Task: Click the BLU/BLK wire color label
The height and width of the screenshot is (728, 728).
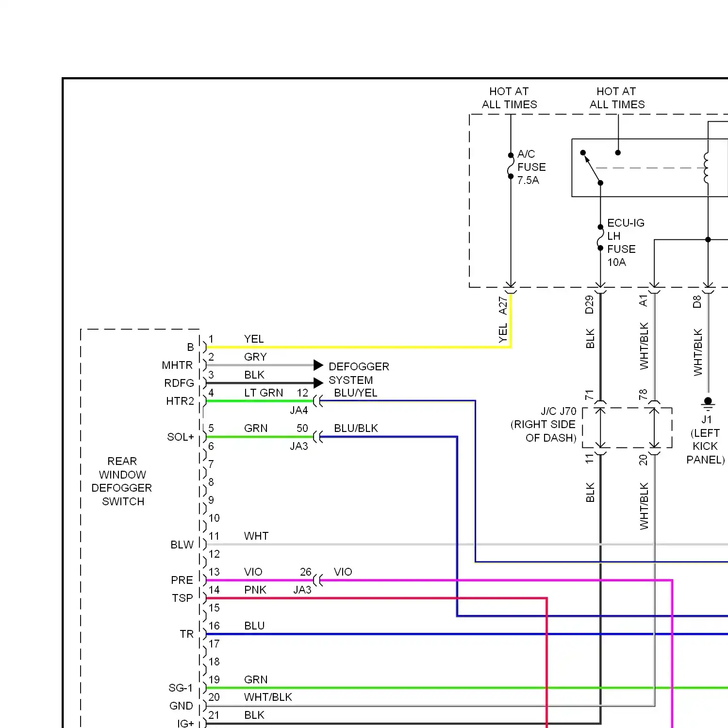Action: (356, 428)
